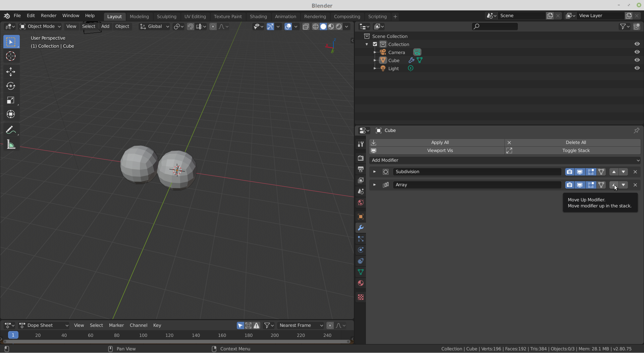
Task: Expand the Cube object in the outliner
Action: click(x=375, y=60)
